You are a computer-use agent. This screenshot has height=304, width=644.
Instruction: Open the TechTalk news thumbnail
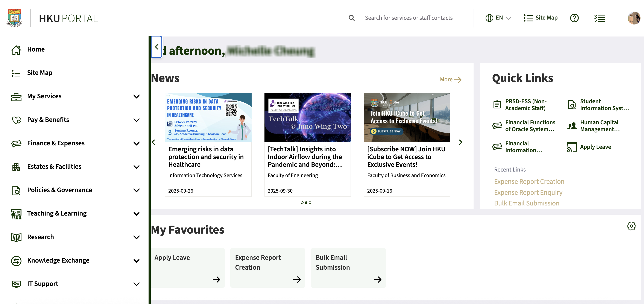307,117
